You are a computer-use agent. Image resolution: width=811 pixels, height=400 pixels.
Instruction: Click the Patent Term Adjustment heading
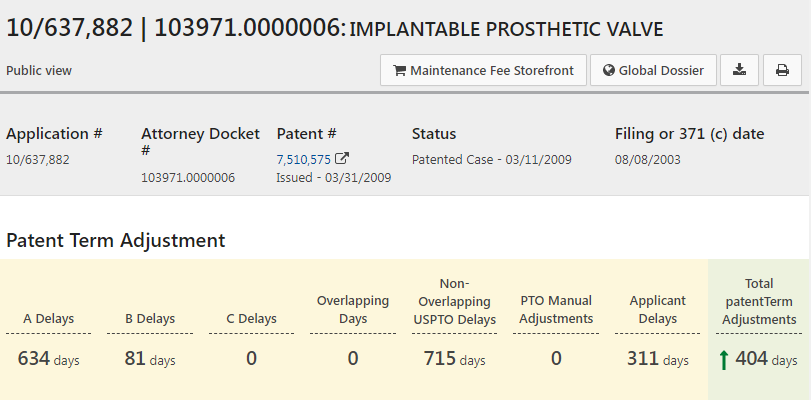click(x=116, y=240)
